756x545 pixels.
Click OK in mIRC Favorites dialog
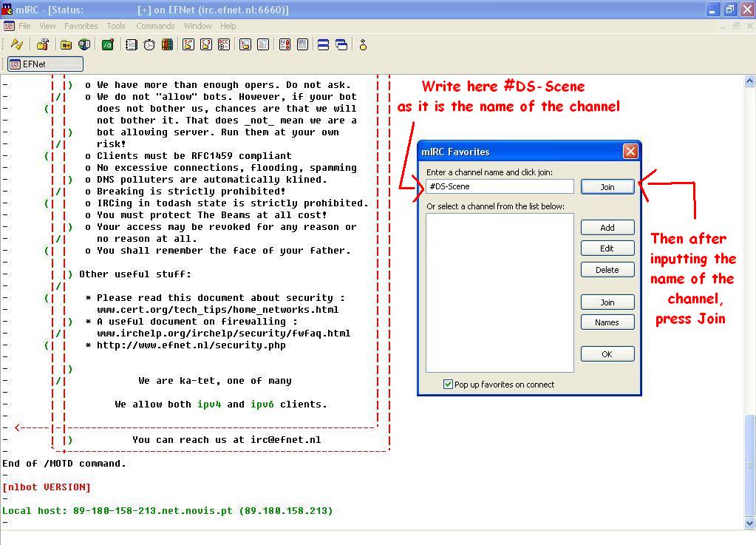607,354
